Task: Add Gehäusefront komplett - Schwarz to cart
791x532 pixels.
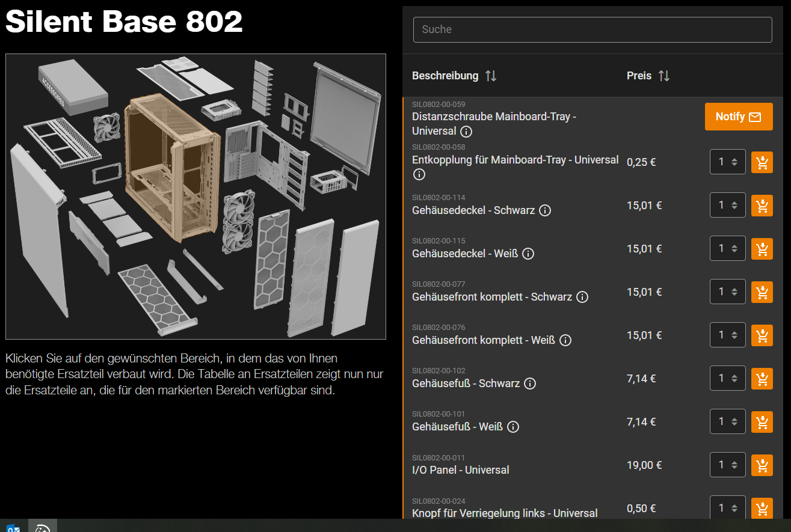Action: click(762, 292)
